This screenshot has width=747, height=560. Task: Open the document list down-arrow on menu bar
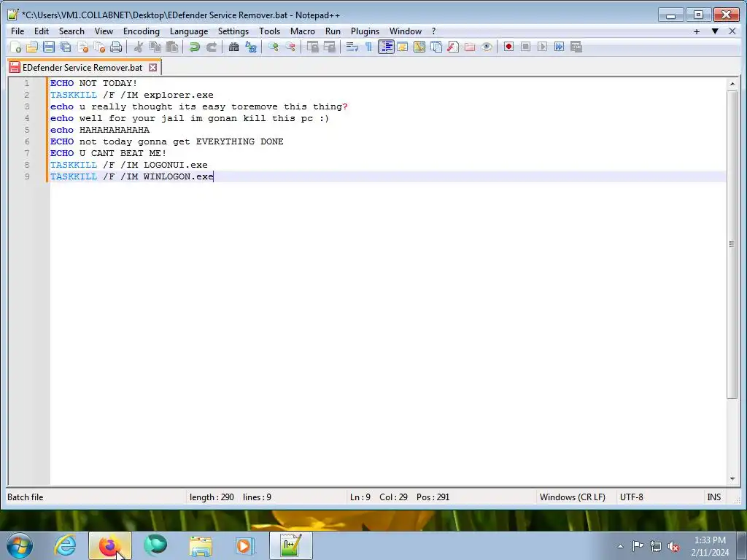click(715, 31)
